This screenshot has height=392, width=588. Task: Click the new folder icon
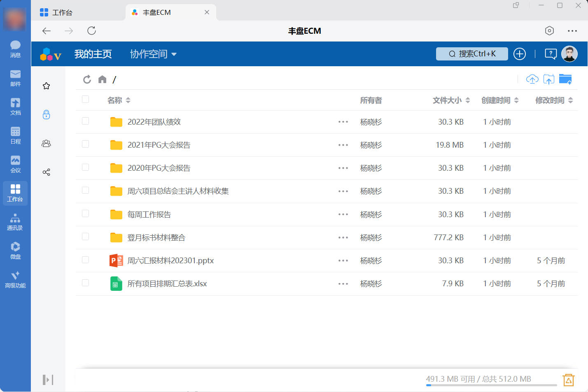point(565,79)
